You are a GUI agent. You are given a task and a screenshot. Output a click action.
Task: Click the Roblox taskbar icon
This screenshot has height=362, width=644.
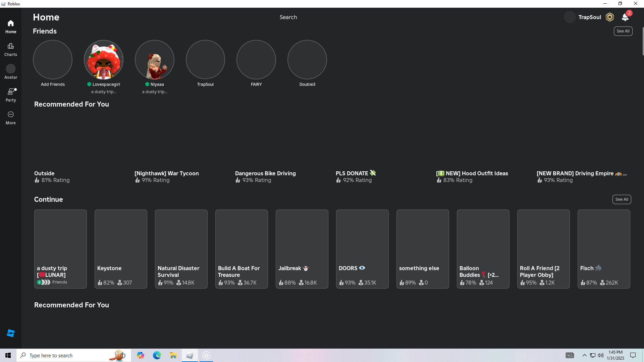point(190,355)
